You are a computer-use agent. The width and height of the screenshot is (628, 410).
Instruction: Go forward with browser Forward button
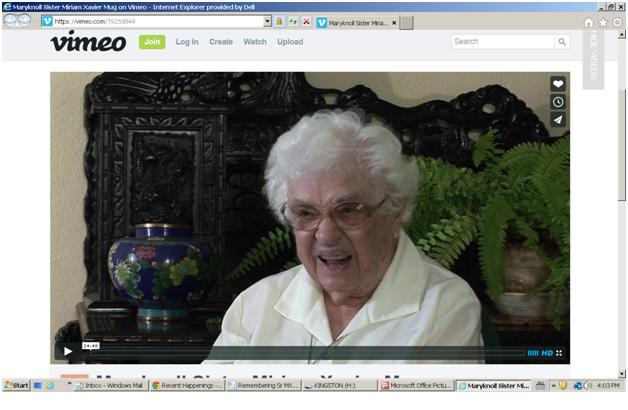pos(25,21)
